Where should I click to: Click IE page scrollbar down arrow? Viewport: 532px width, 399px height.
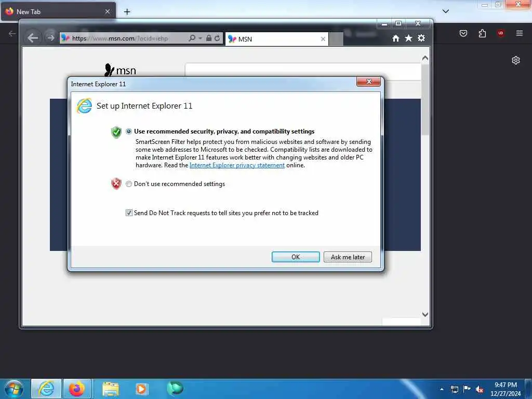click(425, 314)
